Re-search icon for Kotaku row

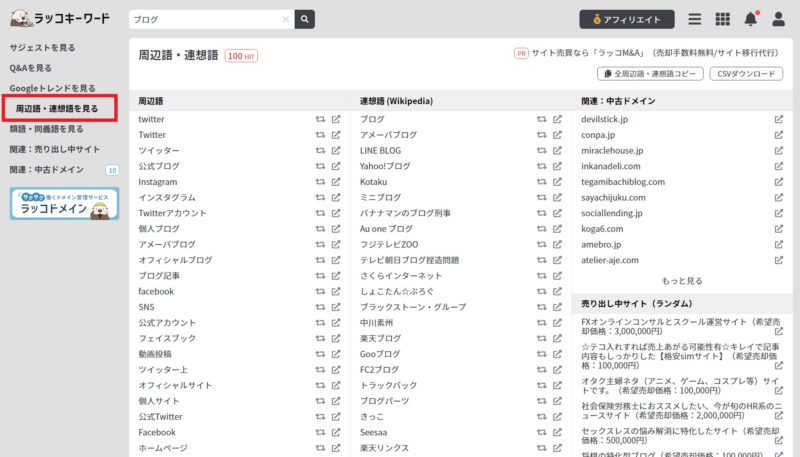[x=541, y=182]
